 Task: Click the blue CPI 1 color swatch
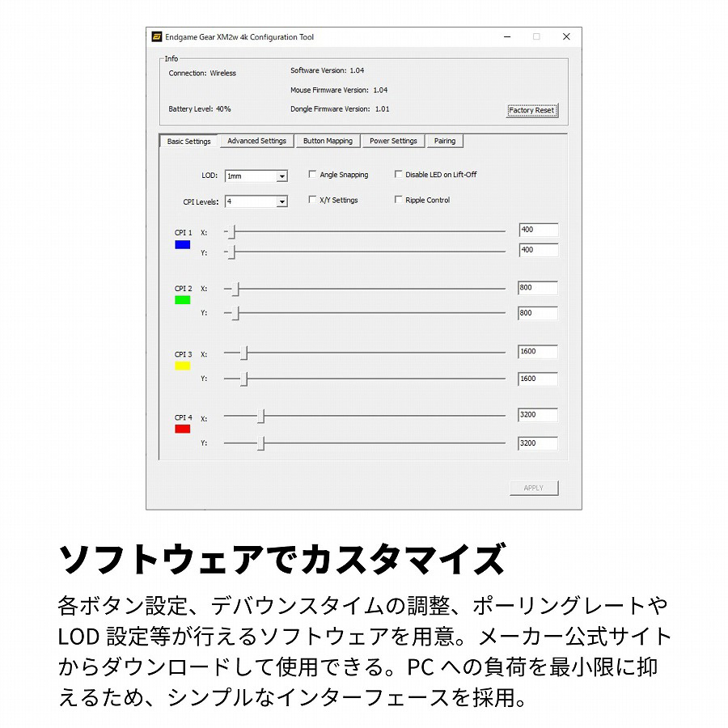pyautogui.click(x=182, y=244)
